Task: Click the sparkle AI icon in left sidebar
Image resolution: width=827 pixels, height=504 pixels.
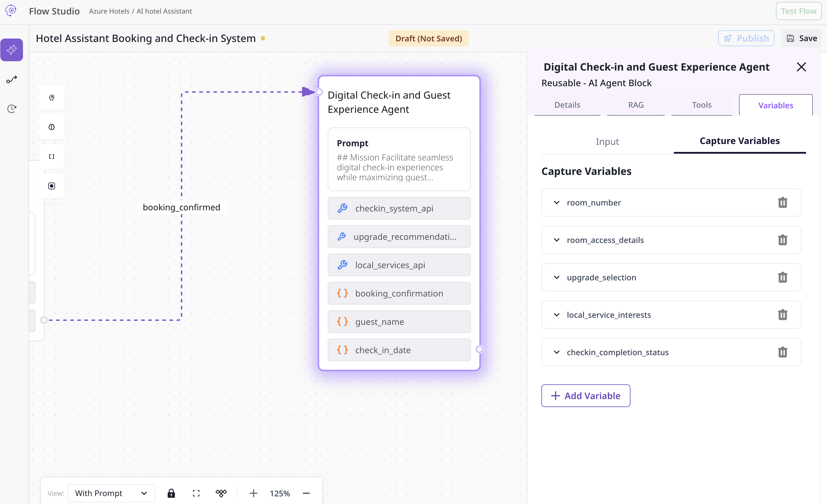Action: pos(11,50)
